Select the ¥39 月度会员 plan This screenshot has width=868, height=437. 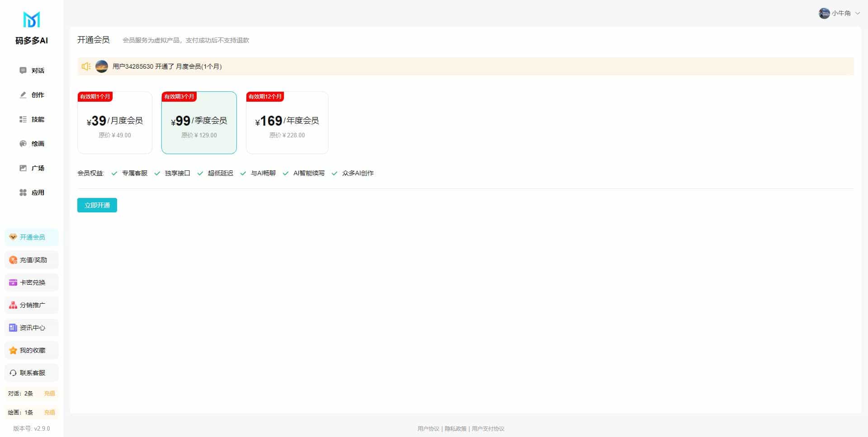point(115,122)
